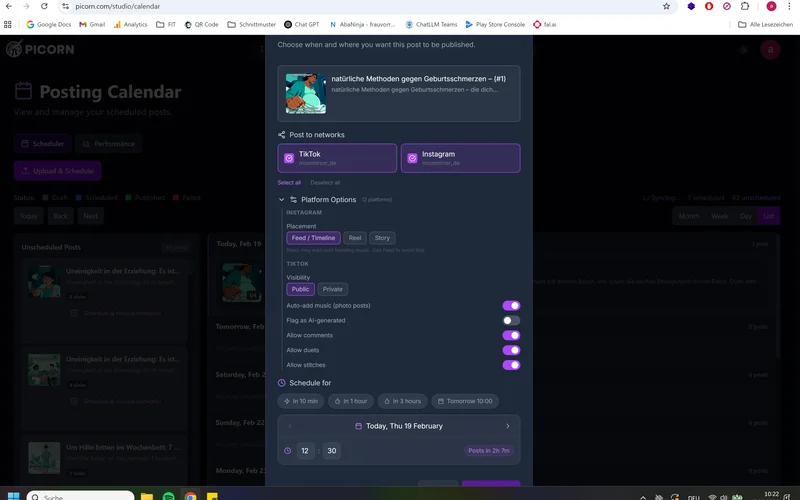The image size is (800, 500).
Task: Collapse the Platform Options section
Action: click(x=281, y=200)
